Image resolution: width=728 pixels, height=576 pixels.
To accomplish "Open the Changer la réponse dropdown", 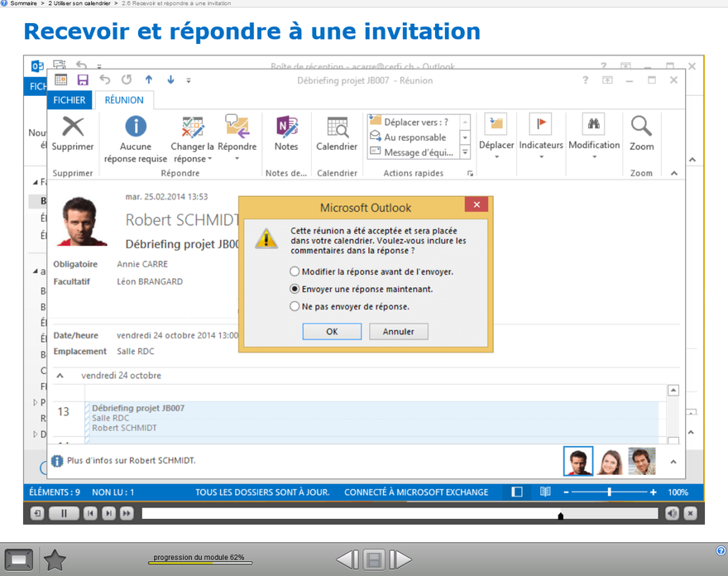I will (193, 146).
